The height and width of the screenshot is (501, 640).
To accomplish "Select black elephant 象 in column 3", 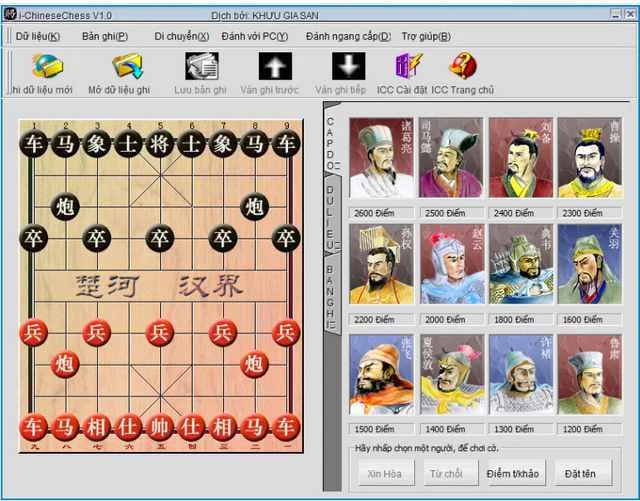I will [96, 144].
